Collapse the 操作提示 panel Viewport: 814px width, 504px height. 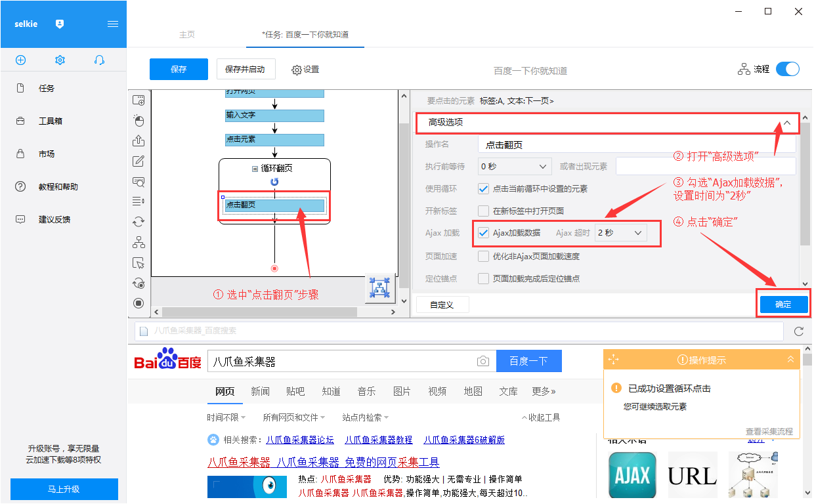click(790, 360)
